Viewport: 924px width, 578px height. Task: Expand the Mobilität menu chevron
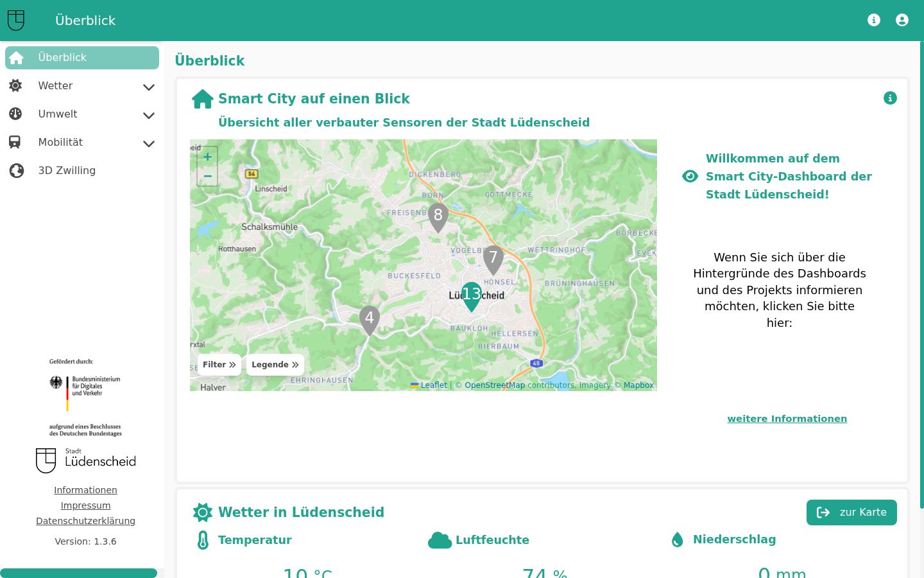(149, 144)
